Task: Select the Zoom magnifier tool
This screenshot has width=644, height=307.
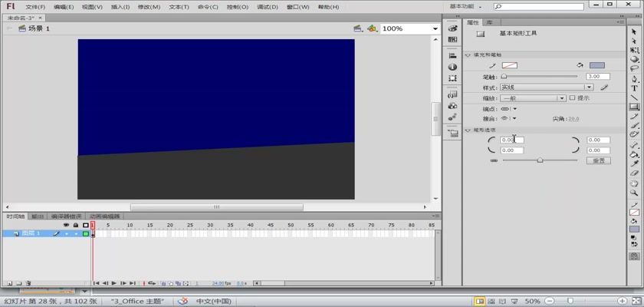Action: pyautogui.click(x=634, y=193)
